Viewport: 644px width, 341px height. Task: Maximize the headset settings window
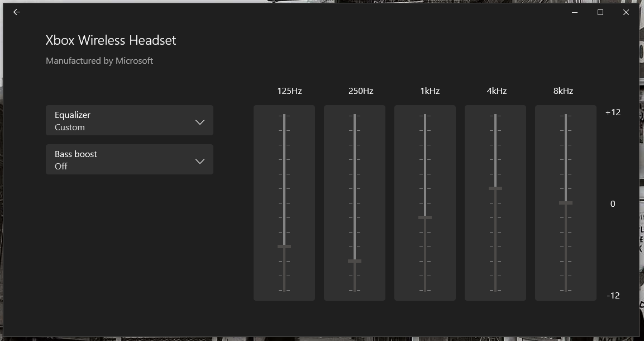(x=600, y=12)
